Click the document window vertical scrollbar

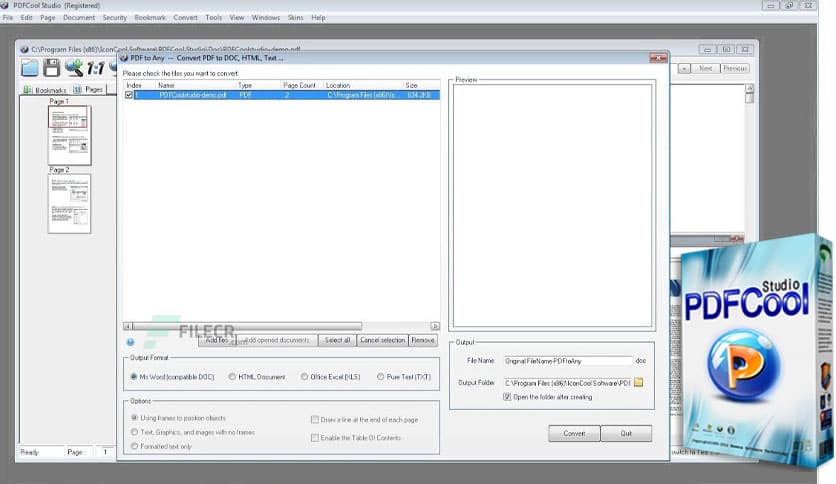pyautogui.click(x=749, y=157)
